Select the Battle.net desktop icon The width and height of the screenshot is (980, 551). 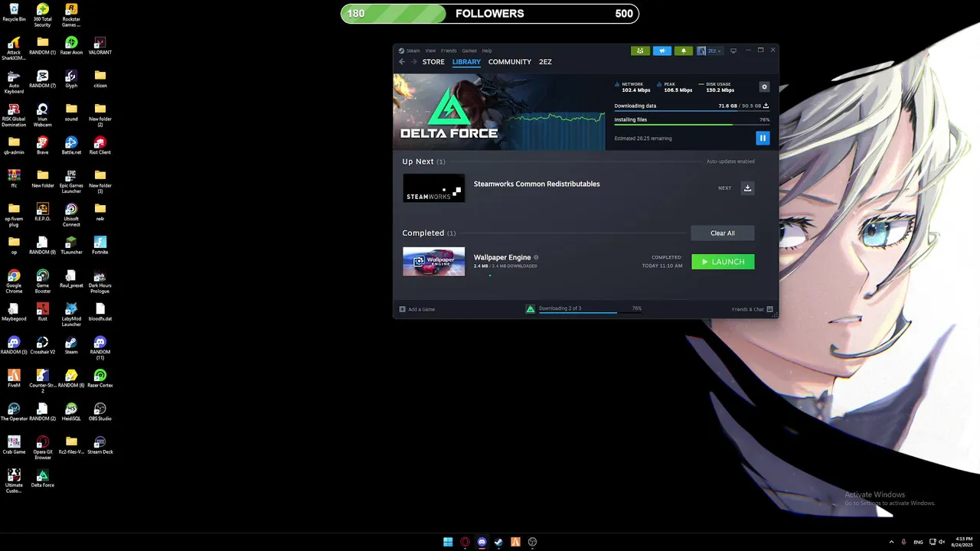71,145
